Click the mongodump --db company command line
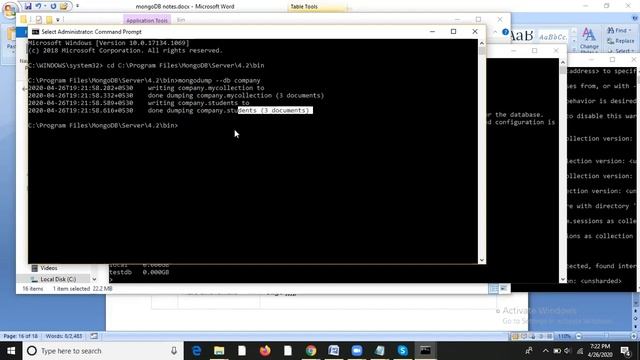 [x=144, y=80]
